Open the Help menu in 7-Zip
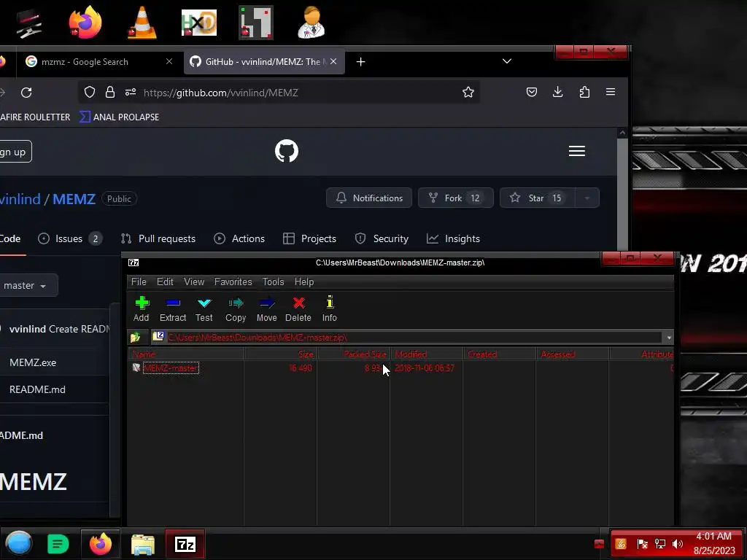The height and width of the screenshot is (560, 747). [x=304, y=282]
